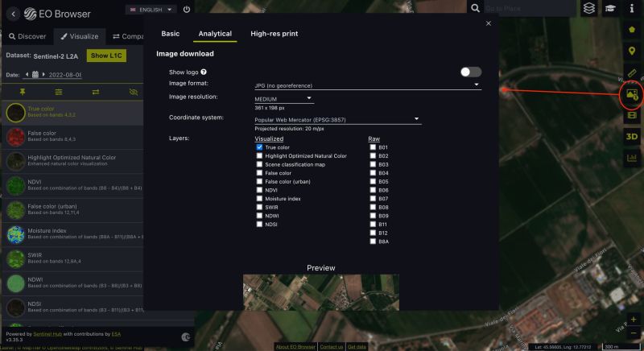Click the Show L1C button
The image size is (644, 351).
106,56
